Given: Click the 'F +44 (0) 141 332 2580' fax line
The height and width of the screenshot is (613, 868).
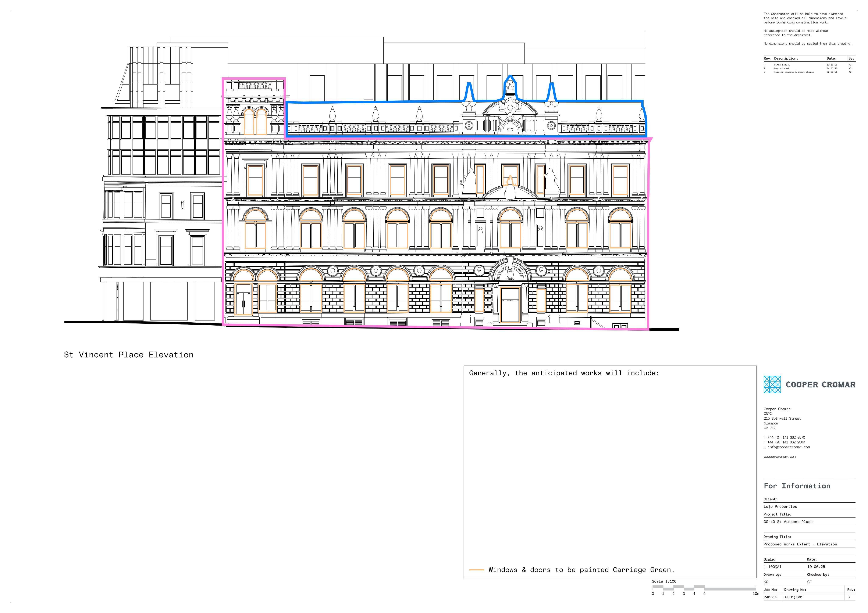Looking at the screenshot, I should point(784,442).
